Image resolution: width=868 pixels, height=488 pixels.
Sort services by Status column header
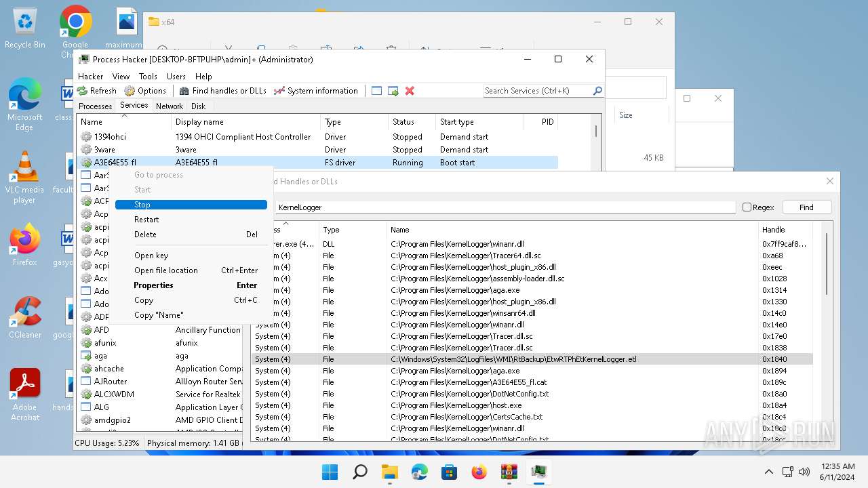(412, 122)
